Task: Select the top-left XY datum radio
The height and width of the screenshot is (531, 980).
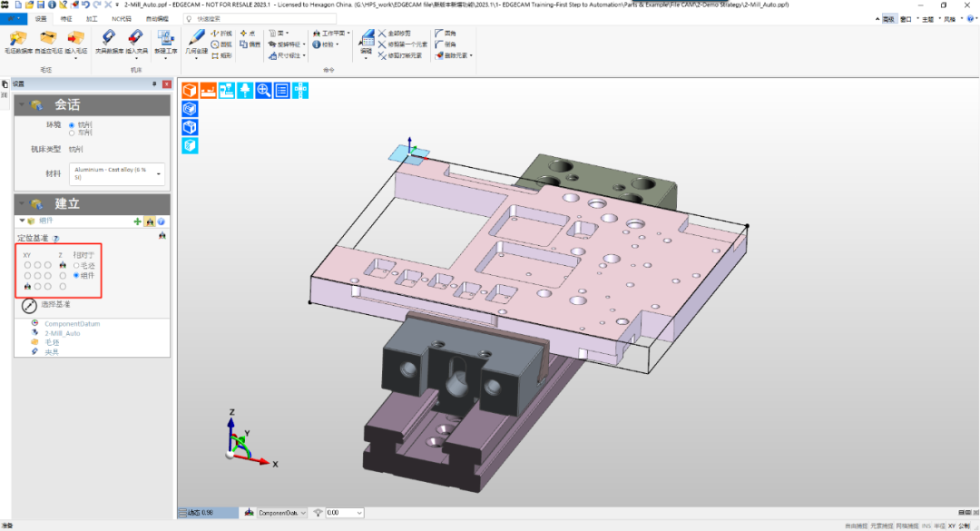Action: (27, 265)
